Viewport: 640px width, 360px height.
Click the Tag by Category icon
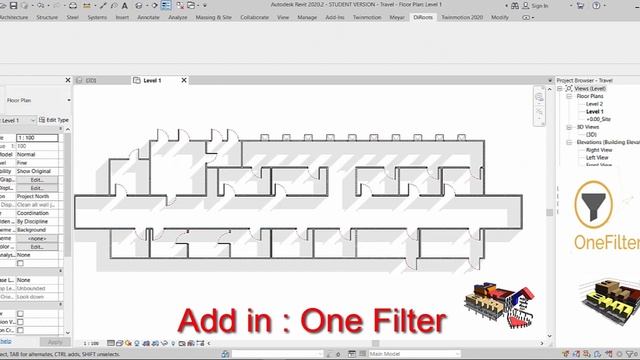[x=114, y=6]
